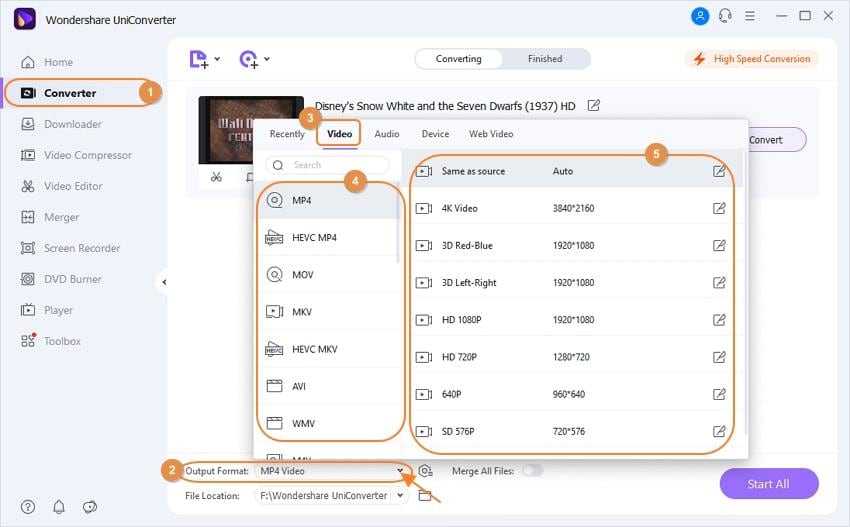850x527 pixels.
Task: Click the user account avatar icon
Action: (x=699, y=16)
